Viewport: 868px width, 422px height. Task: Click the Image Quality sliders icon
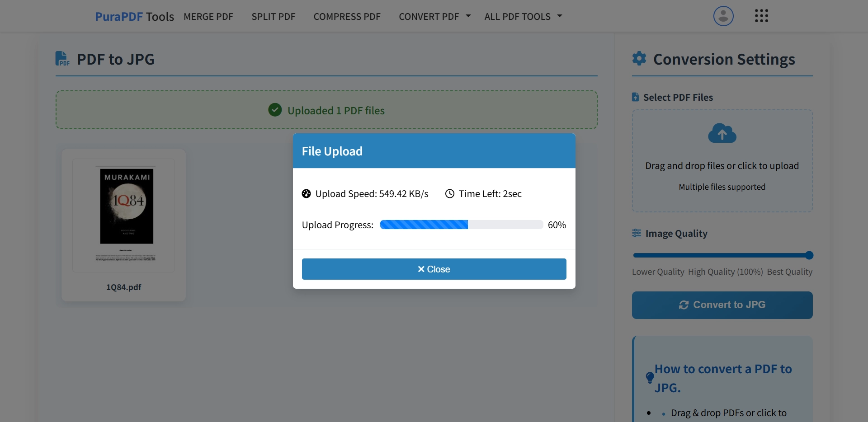(637, 233)
